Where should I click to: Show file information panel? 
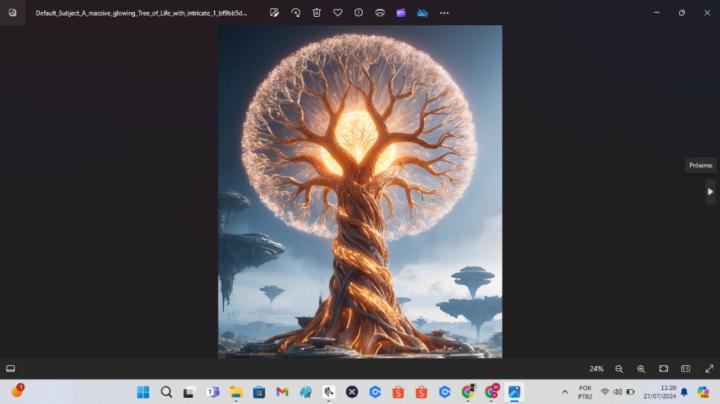359,13
